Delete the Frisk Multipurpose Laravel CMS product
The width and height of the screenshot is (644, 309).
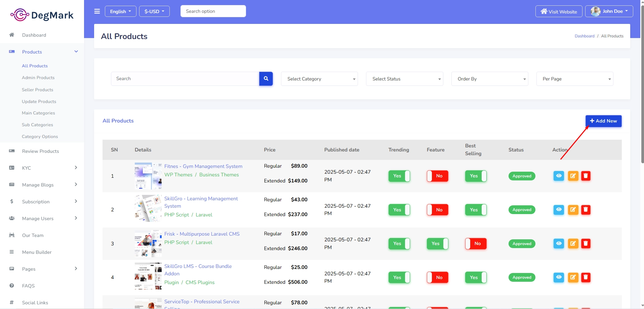(x=586, y=243)
